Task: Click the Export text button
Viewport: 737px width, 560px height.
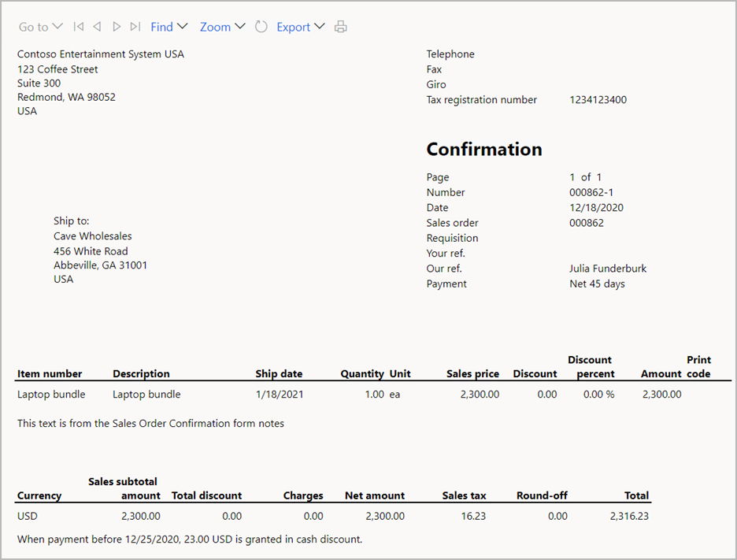Action: point(293,28)
